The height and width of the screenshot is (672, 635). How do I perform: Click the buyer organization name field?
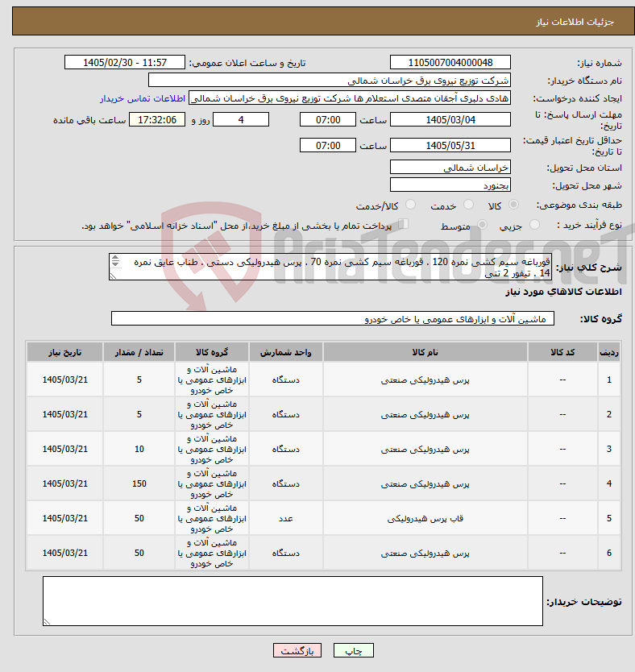click(330, 81)
